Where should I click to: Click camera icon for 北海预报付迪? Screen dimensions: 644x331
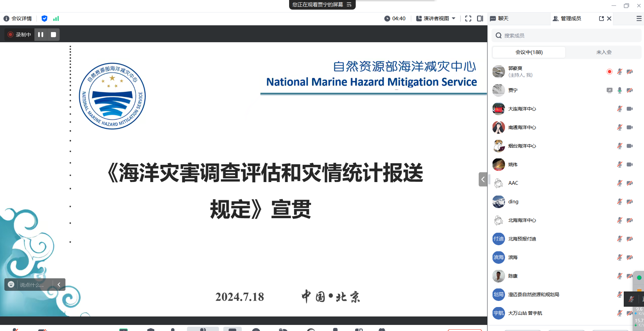pos(630,239)
